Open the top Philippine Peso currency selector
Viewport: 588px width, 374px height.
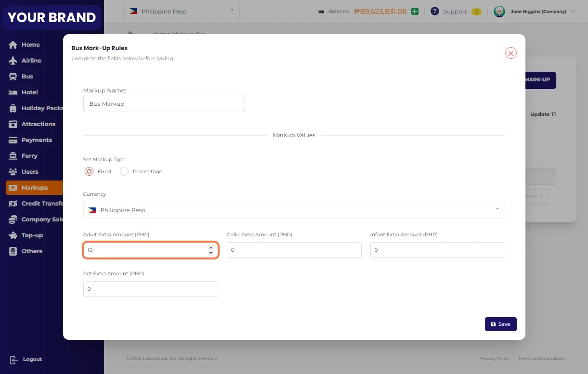182,11
